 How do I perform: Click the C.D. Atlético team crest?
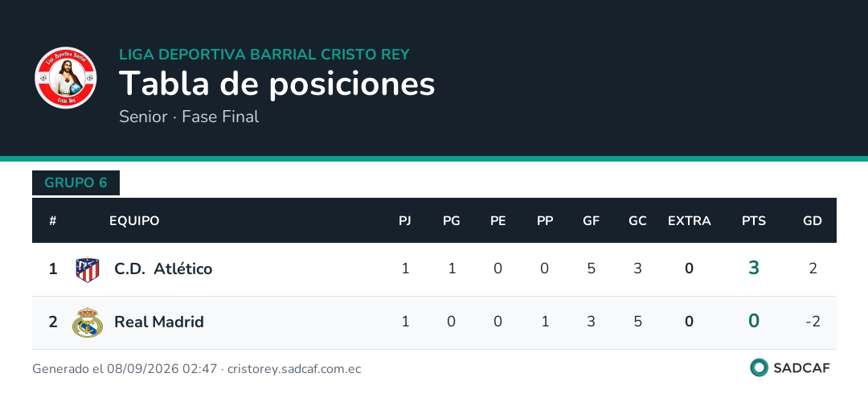[x=88, y=269]
